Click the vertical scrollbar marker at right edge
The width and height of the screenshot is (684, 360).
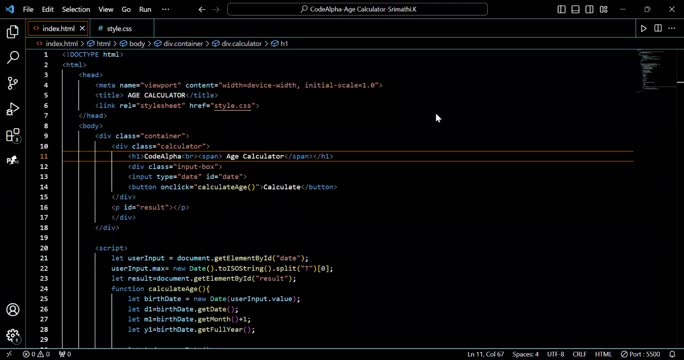coord(680,82)
